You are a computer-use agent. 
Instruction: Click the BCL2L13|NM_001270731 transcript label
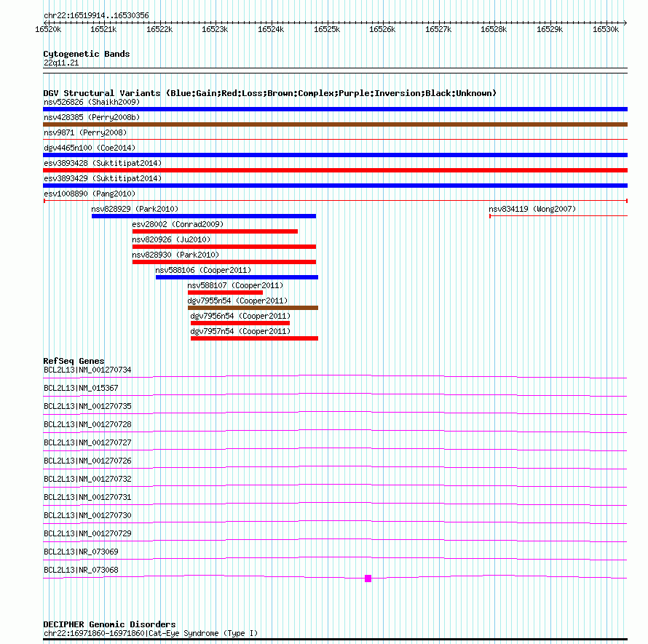pos(87,497)
